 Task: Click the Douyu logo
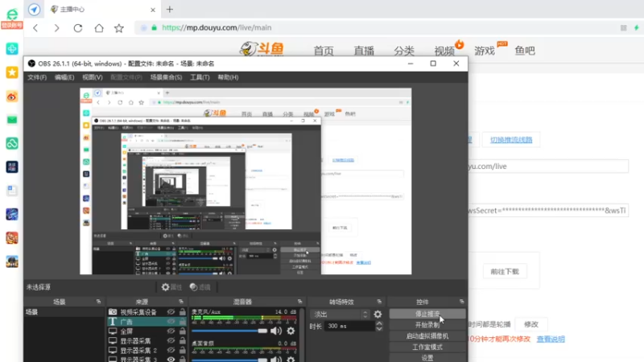(x=262, y=49)
